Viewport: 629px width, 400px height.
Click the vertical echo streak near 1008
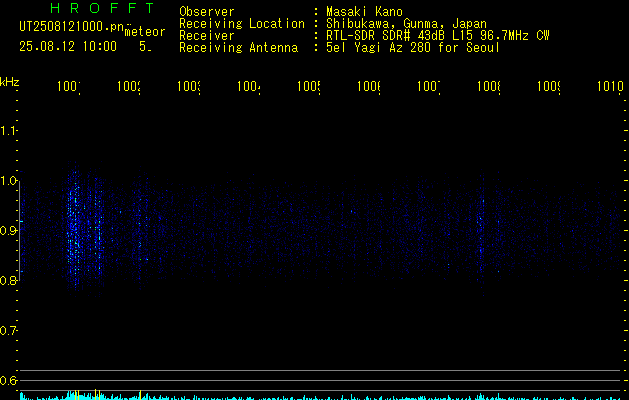click(481, 235)
